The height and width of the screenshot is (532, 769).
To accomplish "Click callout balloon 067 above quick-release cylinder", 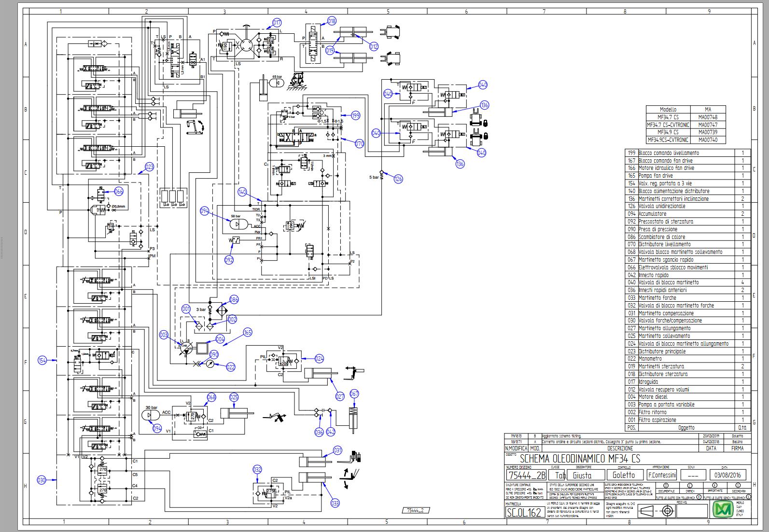I will (x=354, y=394).
